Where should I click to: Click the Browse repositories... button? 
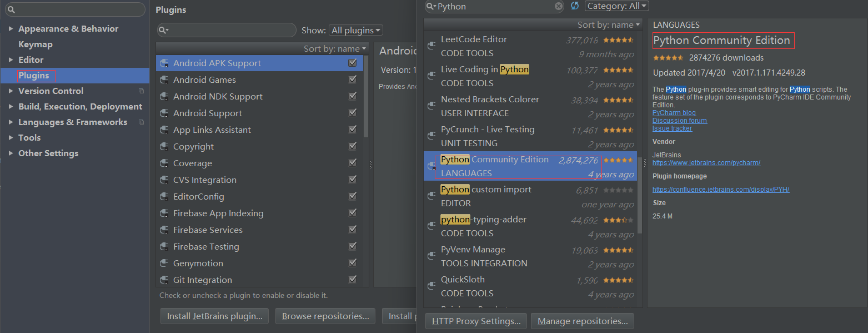click(325, 316)
